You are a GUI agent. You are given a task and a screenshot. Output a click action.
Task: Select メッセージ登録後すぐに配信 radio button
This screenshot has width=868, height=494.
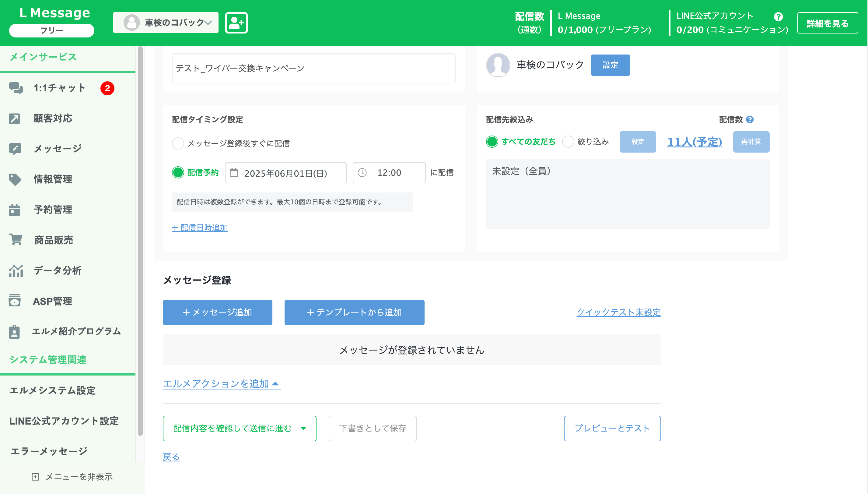(178, 143)
